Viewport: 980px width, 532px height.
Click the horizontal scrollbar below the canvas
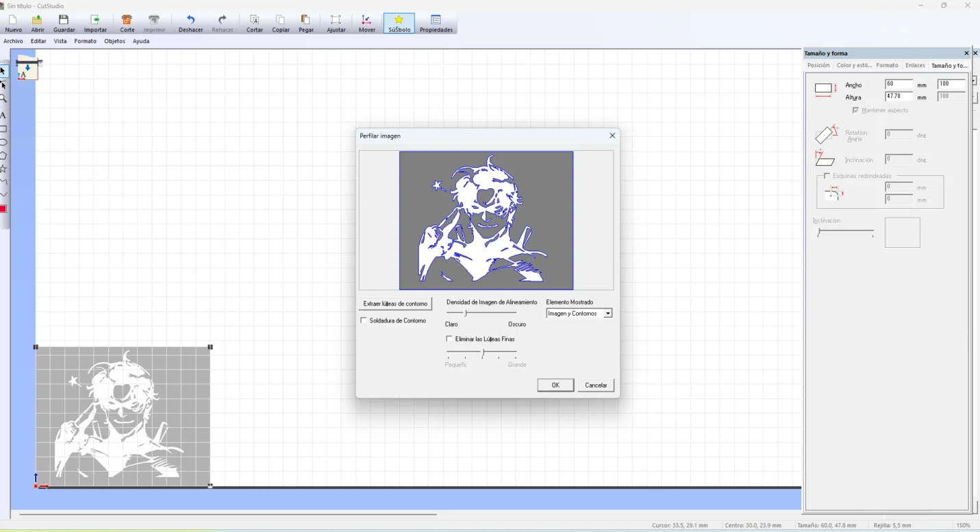coord(228,514)
